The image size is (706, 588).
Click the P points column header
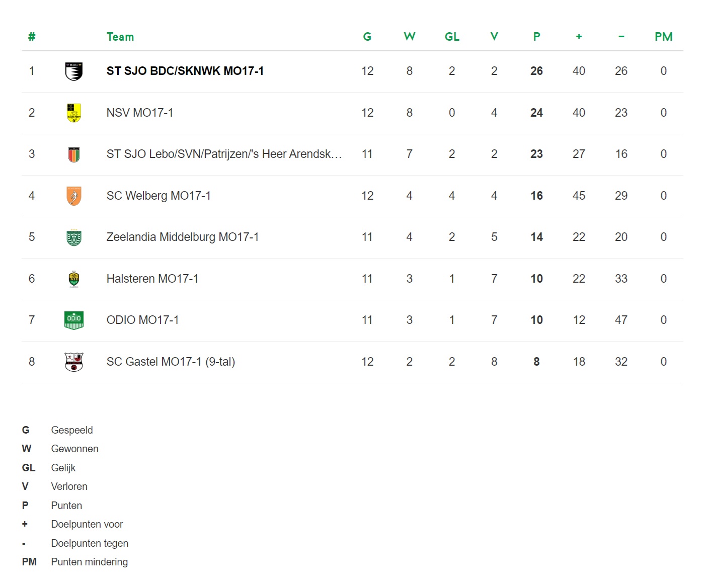536,37
